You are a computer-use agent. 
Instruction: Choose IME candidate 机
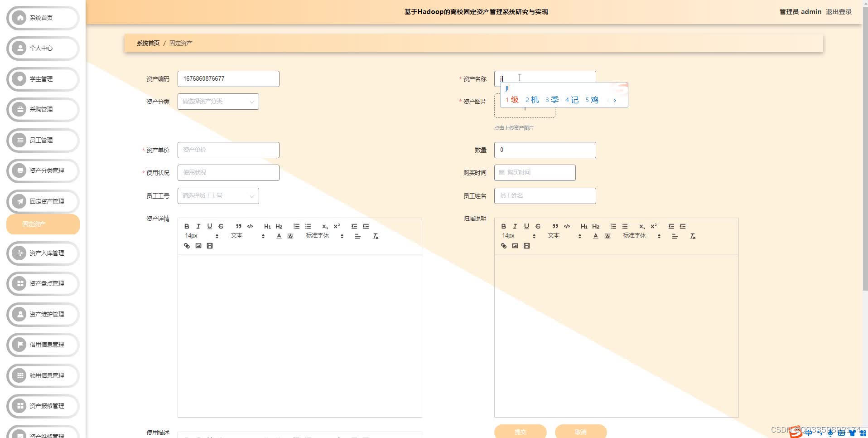pos(532,100)
